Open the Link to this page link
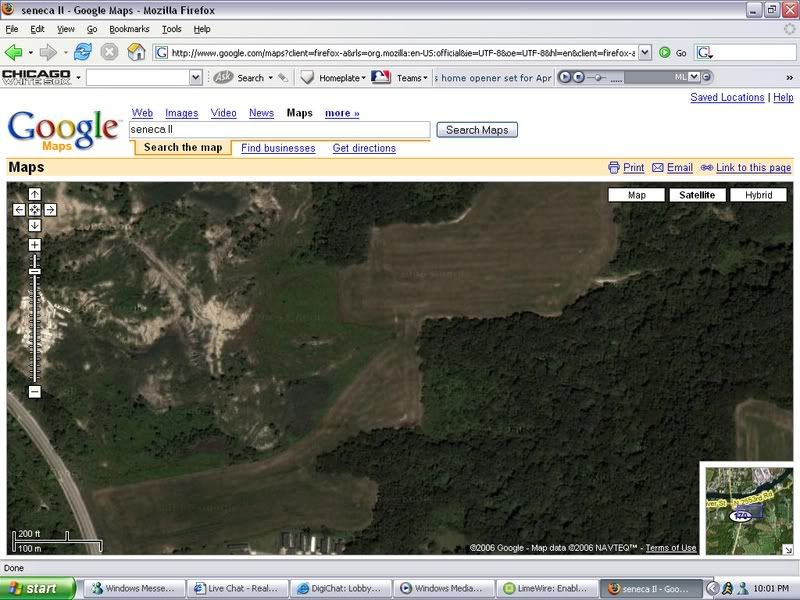The height and width of the screenshot is (600, 800). click(x=753, y=168)
